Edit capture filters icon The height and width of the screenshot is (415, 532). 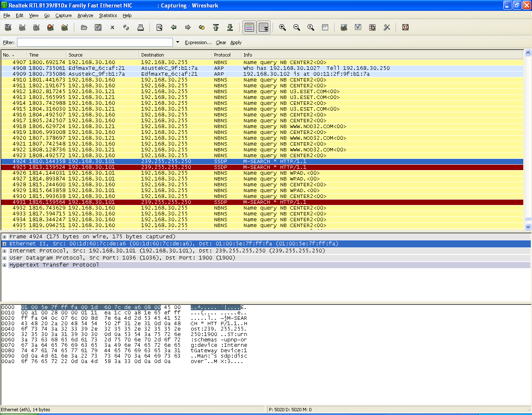tap(344, 27)
